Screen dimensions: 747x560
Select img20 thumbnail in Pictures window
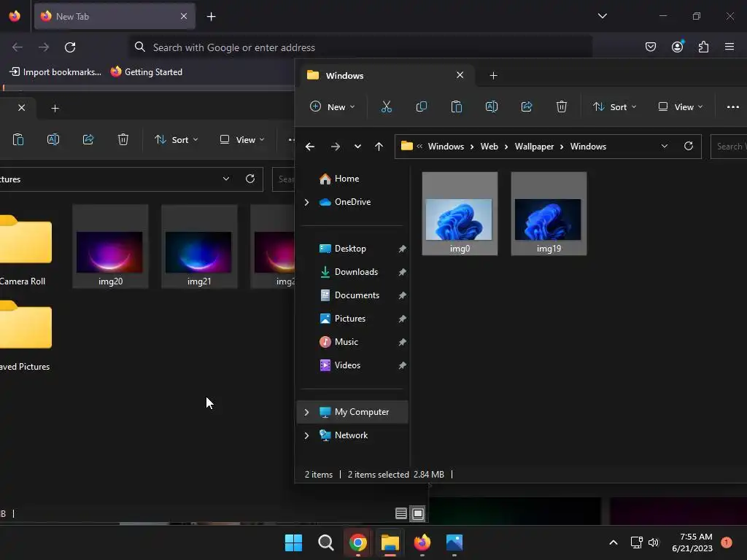(110, 246)
